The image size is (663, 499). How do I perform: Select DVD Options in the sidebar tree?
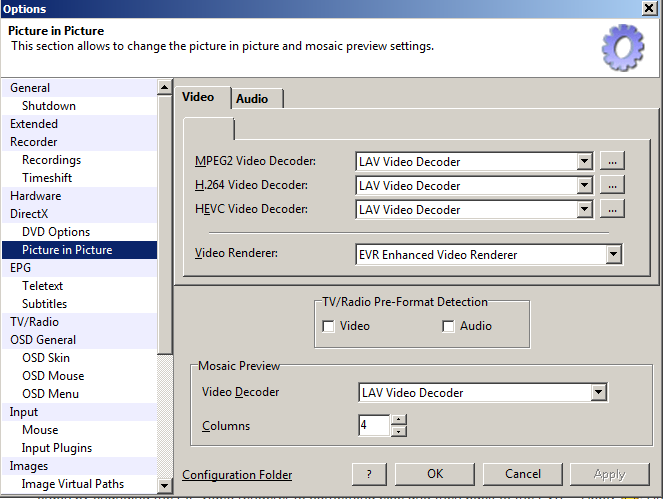click(56, 232)
